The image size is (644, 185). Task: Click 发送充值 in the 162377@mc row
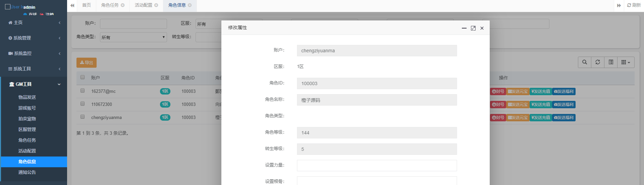[x=541, y=91]
